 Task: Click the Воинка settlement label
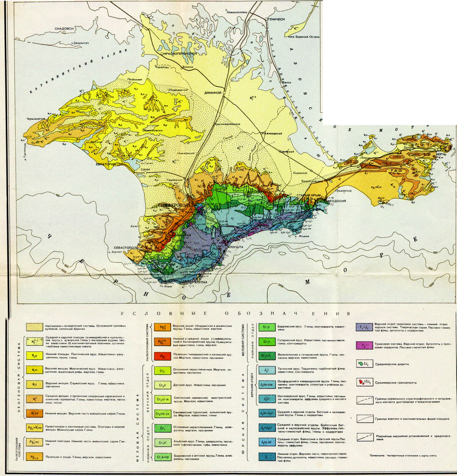(188, 67)
